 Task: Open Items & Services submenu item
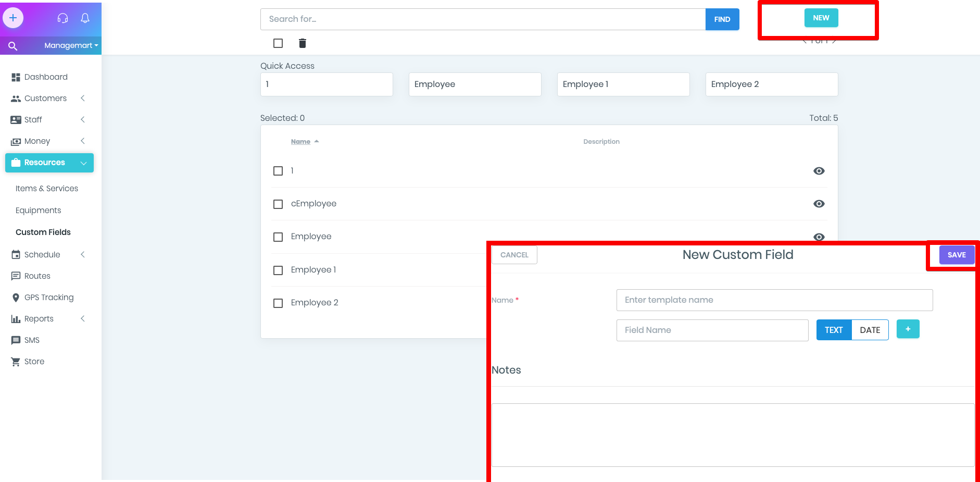tap(47, 189)
